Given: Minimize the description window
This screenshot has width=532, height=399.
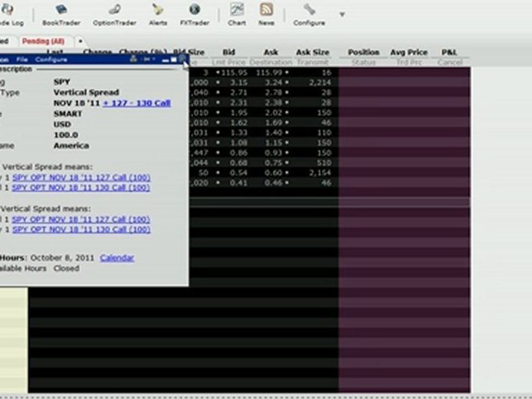Looking at the screenshot, I should (x=165, y=60).
